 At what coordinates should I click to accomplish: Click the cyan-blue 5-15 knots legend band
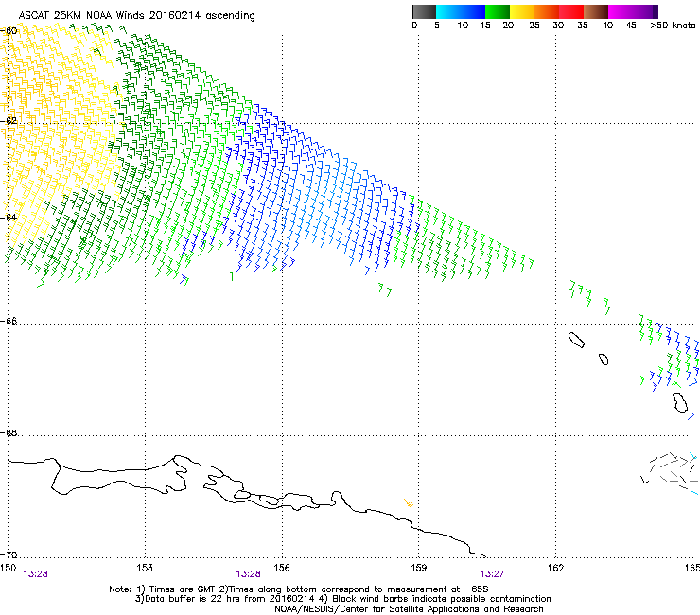coord(461,11)
